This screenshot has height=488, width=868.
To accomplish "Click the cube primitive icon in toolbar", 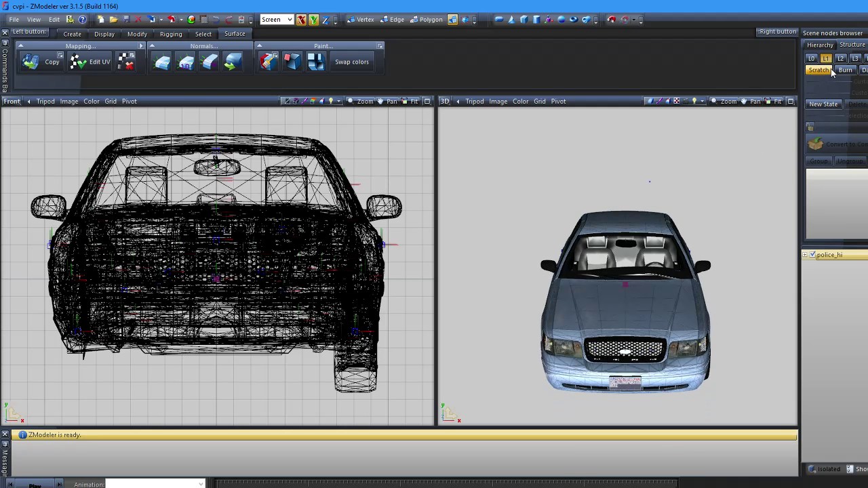I will point(524,20).
